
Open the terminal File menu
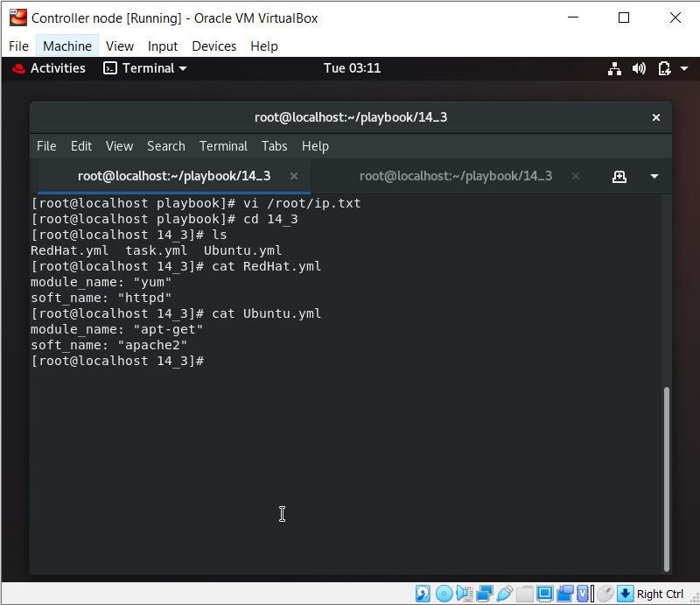pyautogui.click(x=46, y=146)
